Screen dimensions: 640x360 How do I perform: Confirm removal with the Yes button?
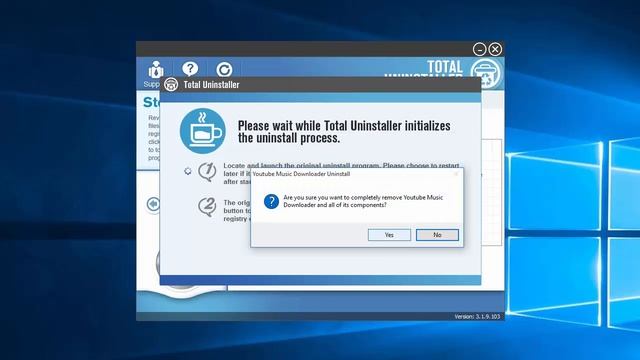(x=389, y=235)
